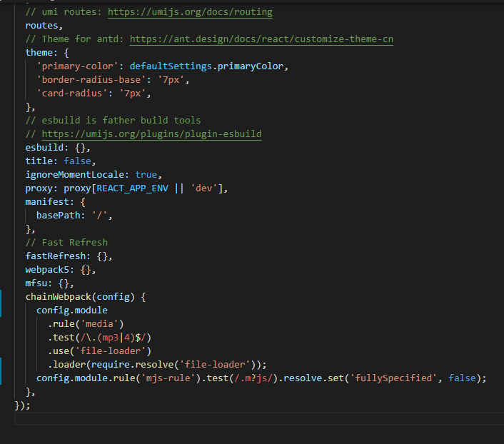Screen dimensions: 504x444
Task: Click the '/' basePath value
Action: (x=99, y=216)
